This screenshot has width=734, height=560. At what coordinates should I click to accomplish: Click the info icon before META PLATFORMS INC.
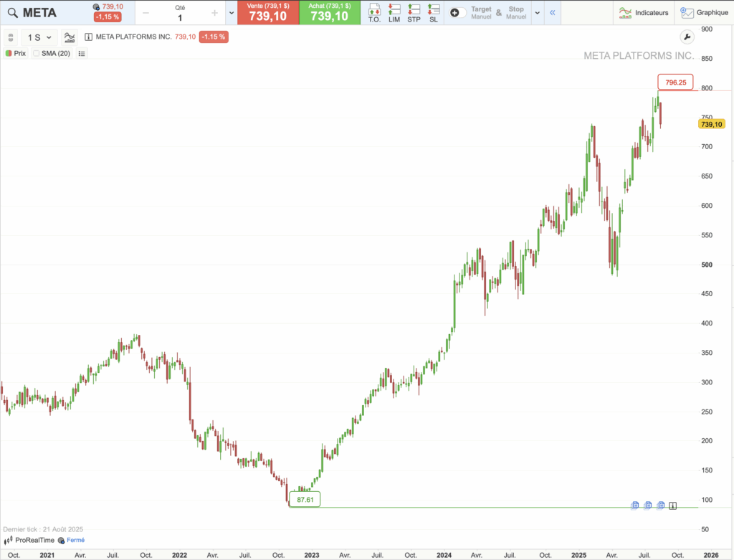coord(88,37)
